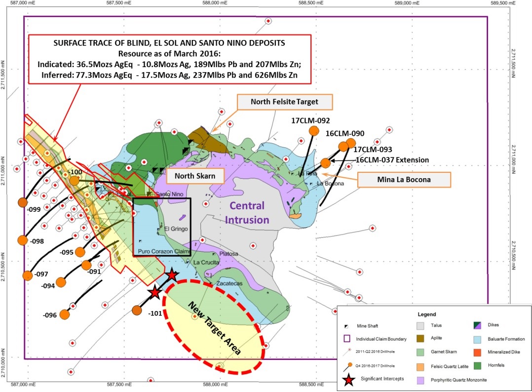Click the La Bocona map label
Screen dimensions: 532x392
(330, 183)
